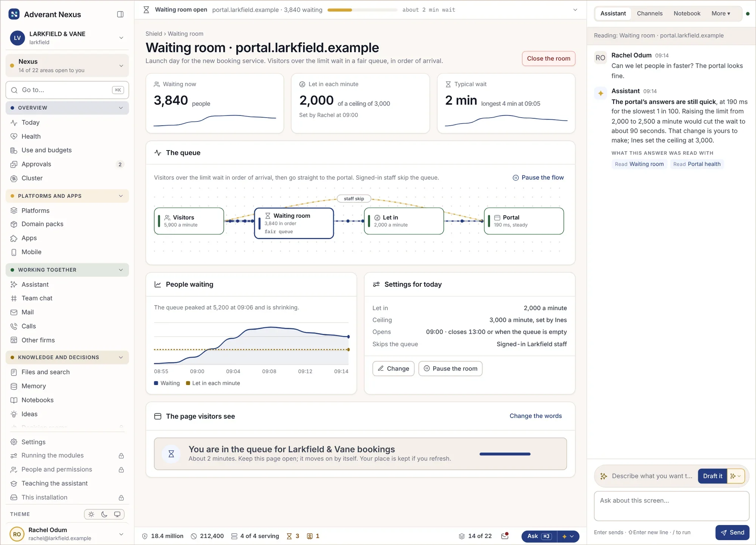Click the visitor queue page progress bar

pos(505,454)
